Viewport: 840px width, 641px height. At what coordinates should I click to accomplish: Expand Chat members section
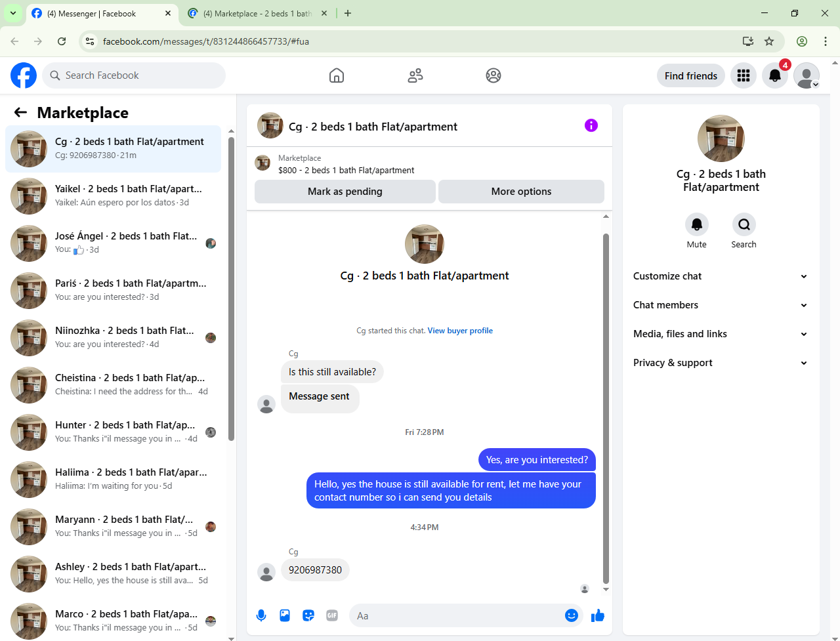coord(721,305)
